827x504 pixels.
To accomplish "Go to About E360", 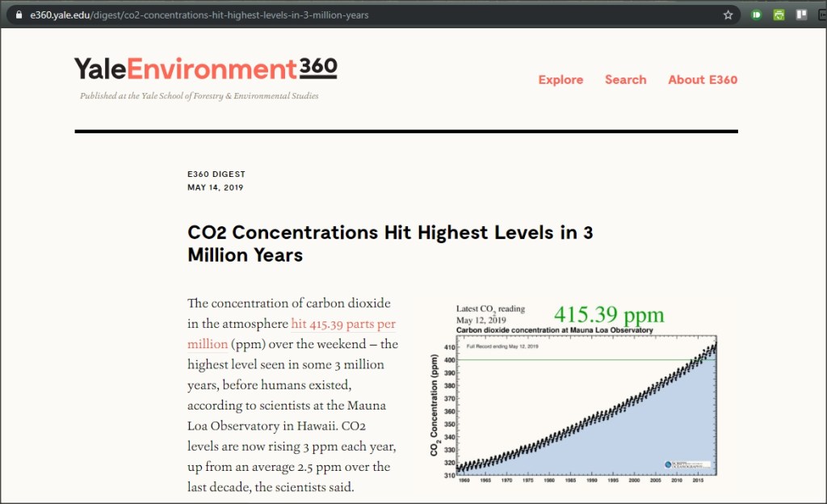I will tap(702, 79).
